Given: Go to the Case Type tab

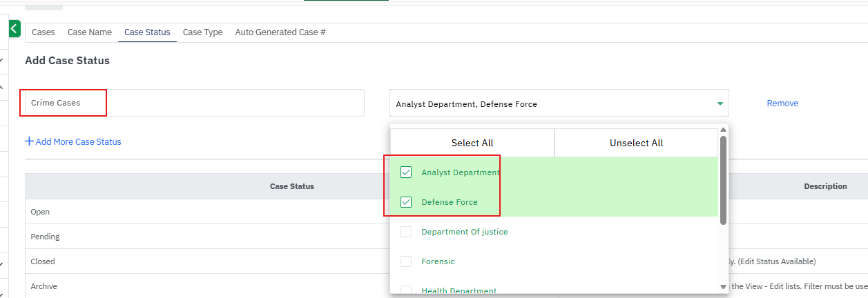Looking at the screenshot, I should [x=202, y=32].
